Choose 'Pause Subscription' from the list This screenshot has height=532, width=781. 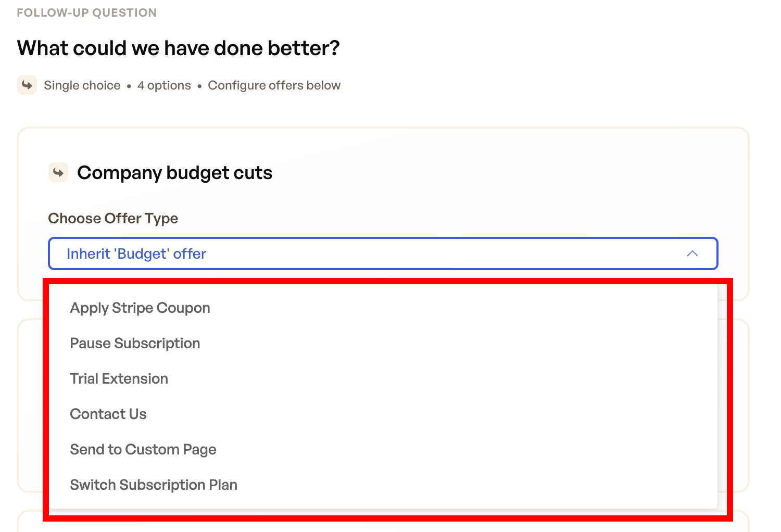pyautogui.click(x=135, y=343)
